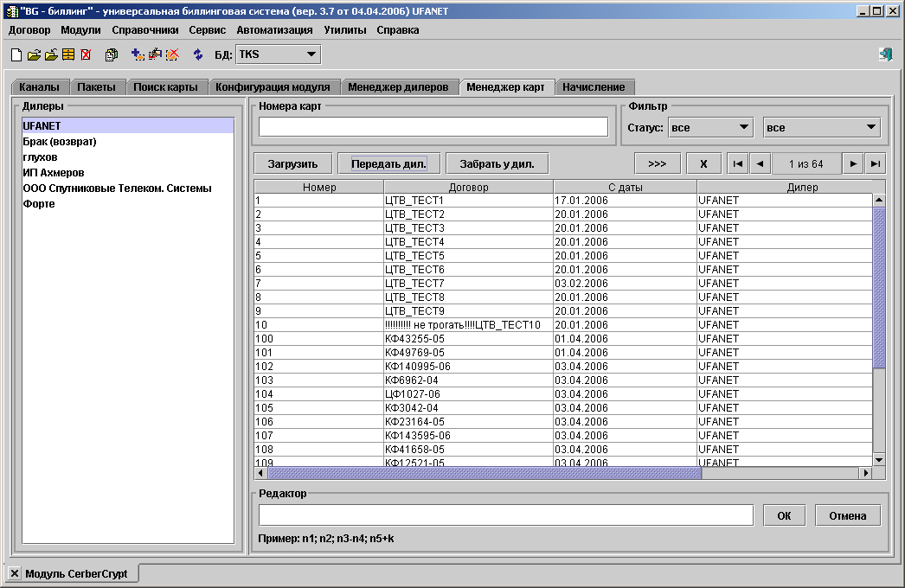
Task: Click the copy documents toolbar icon
Action: point(112,54)
